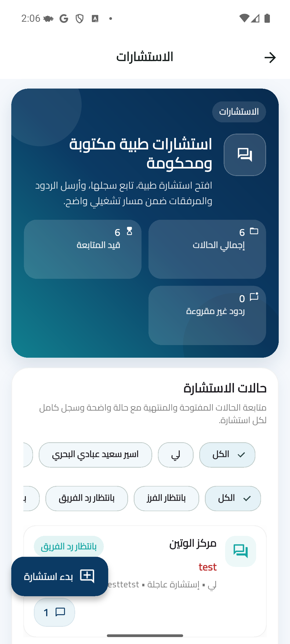
Task: Tap the hourglass icon for in-progress cases
Action: click(x=129, y=231)
